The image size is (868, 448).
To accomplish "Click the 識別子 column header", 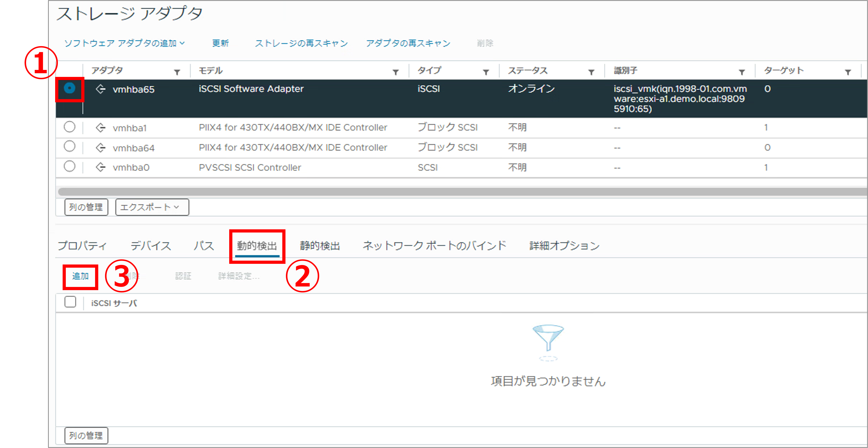I will 625,70.
